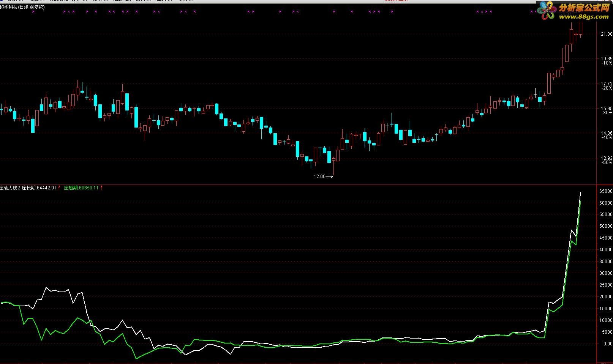Click the -30% percentage axis label
The height and width of the screenshot is (364, 613).
[x=607, y=113]
